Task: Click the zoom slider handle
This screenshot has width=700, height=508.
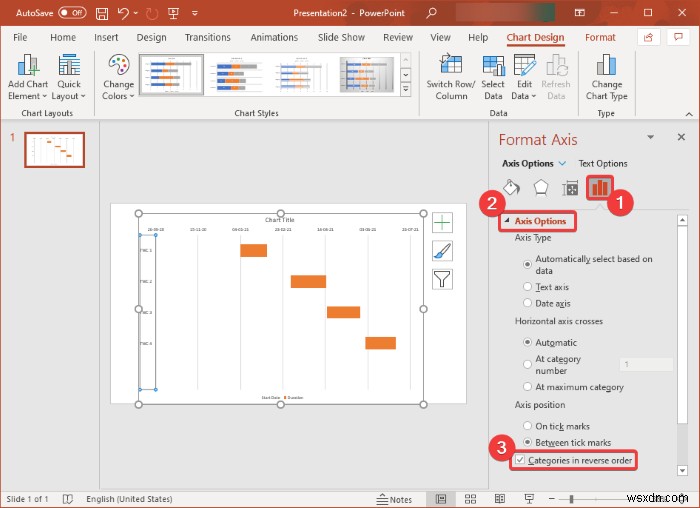Action: (x=571, y=499)
